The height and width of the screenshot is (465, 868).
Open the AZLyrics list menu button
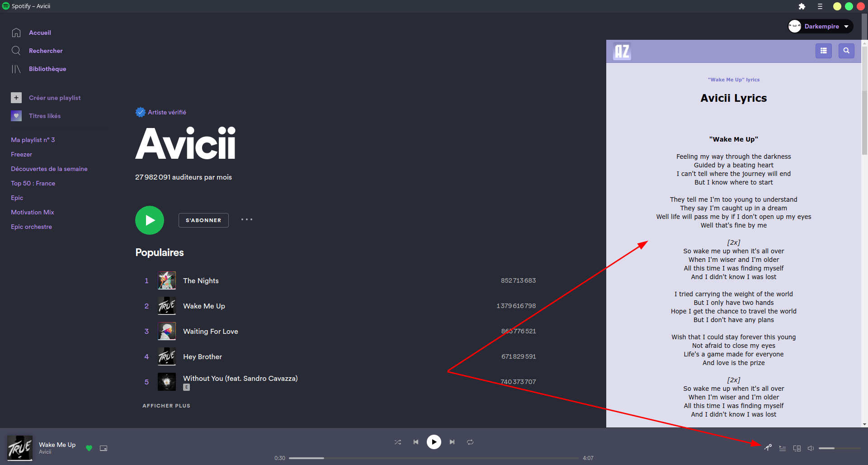click(x=824, y=51)
